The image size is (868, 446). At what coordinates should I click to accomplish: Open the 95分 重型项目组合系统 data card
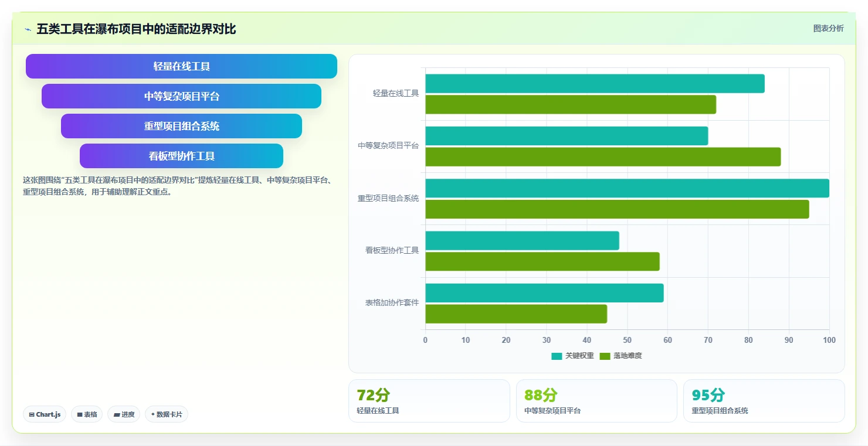click(764, 401)
